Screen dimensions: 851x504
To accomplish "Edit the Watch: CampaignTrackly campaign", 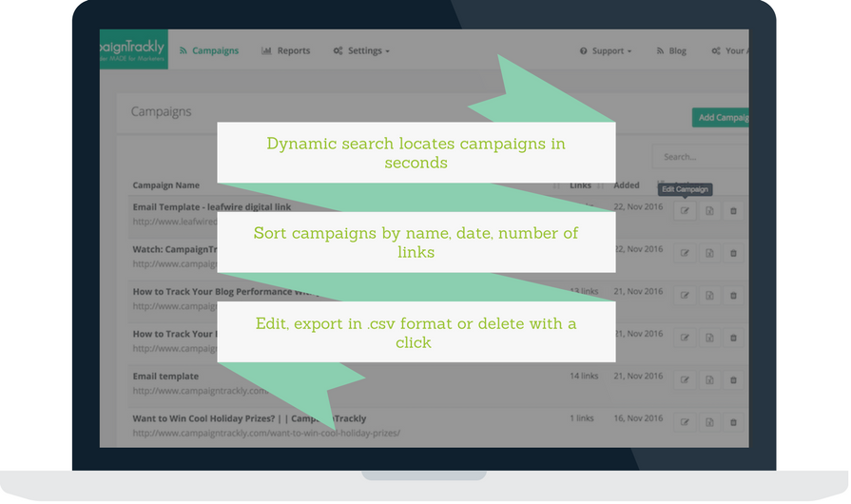I will [x=685, y=253].
